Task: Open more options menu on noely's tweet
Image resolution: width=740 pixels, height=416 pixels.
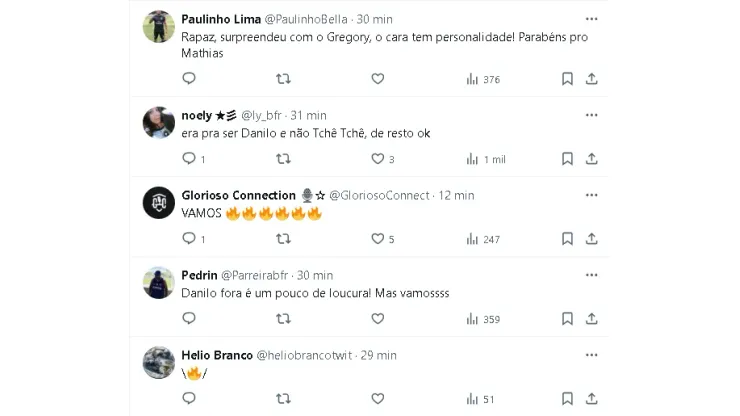Action: coord(592,115)
